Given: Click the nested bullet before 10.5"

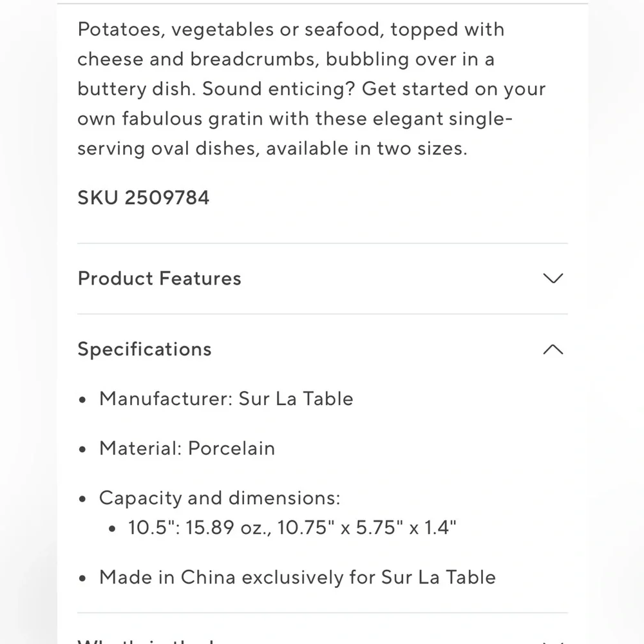Looking at the screenshot, I should (x=112, y=529).
